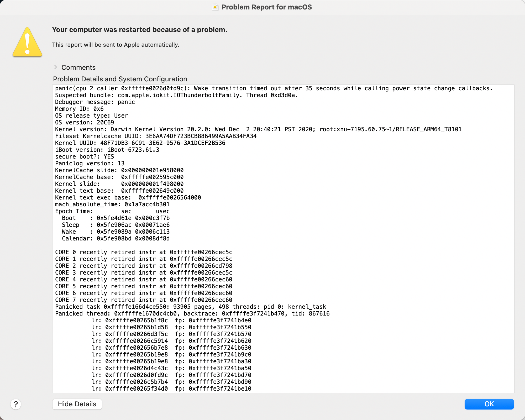The image size is (525, 420).
Task: Click the 'lr: 0xfffffe00266d3f5c' backtrace line
Action: coord(172,334)
